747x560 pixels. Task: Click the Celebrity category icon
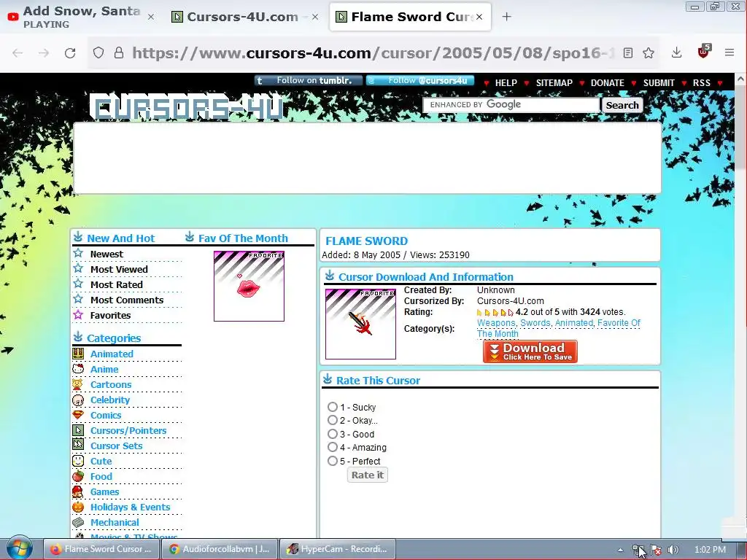[78, 400]
